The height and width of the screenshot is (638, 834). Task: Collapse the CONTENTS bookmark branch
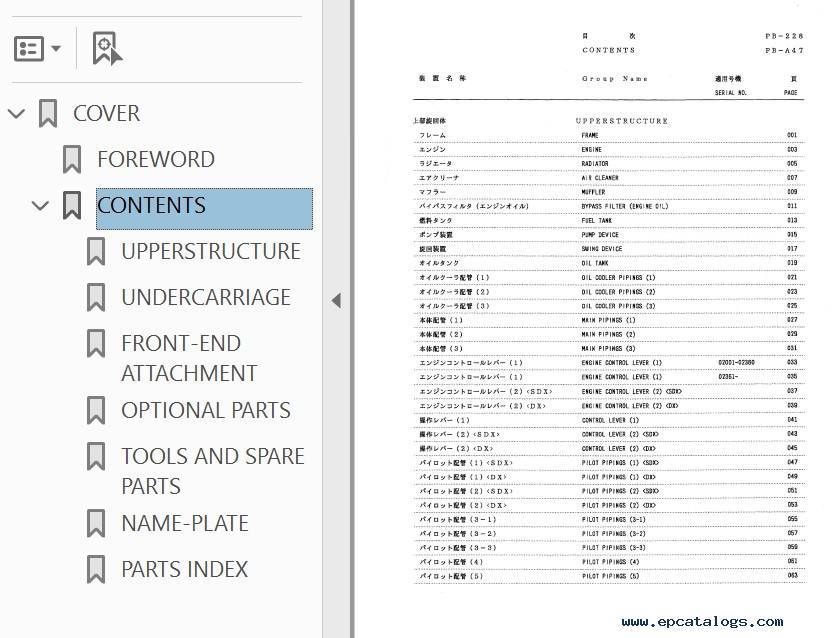coord(40,205)
